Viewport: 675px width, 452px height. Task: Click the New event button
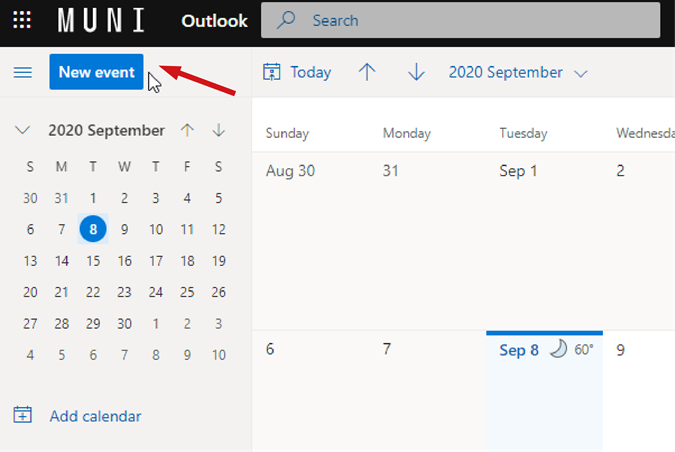pos(96,72)
